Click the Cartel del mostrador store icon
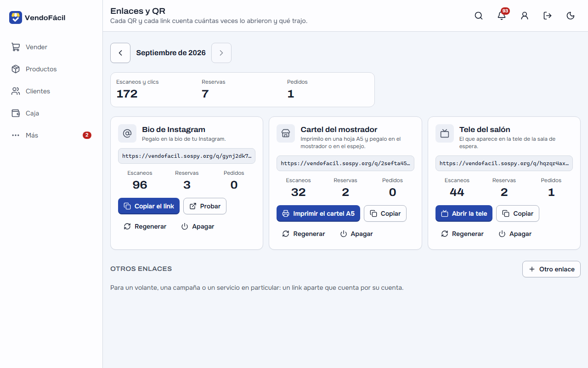The image size is (588, 368). point(286,133)
